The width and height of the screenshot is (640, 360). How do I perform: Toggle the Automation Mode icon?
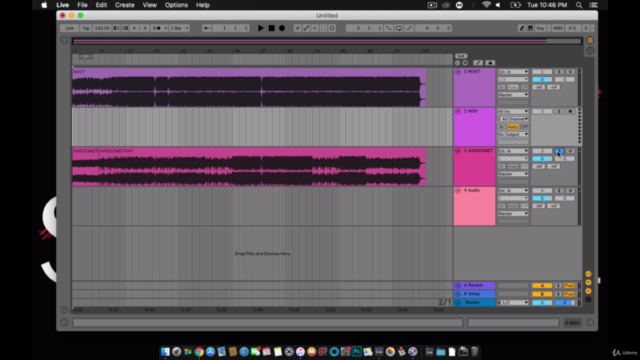click(x=478, y=63)
